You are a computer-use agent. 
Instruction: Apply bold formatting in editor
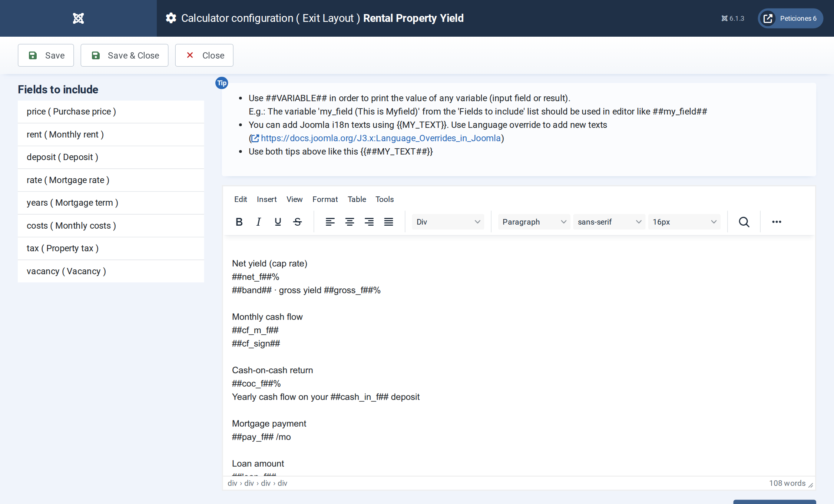[x=239, y=222]
